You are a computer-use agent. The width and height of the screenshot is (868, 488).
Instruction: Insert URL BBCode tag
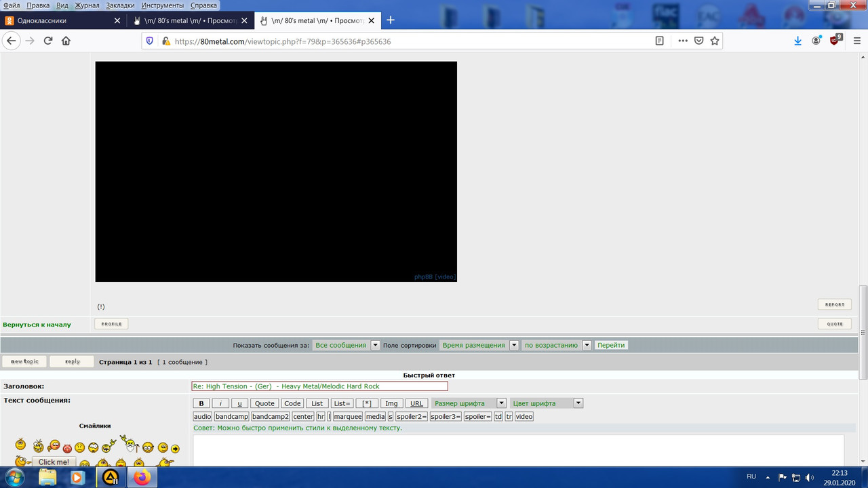click(416, 403)
